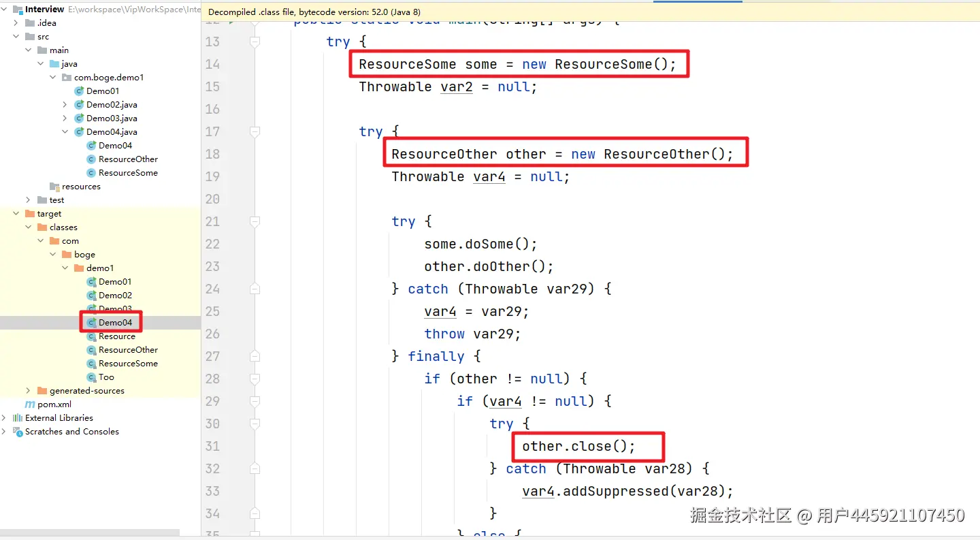980x540 pixels.
Task: Collapse the Interview project root node
Action: [x=4, y=10]
